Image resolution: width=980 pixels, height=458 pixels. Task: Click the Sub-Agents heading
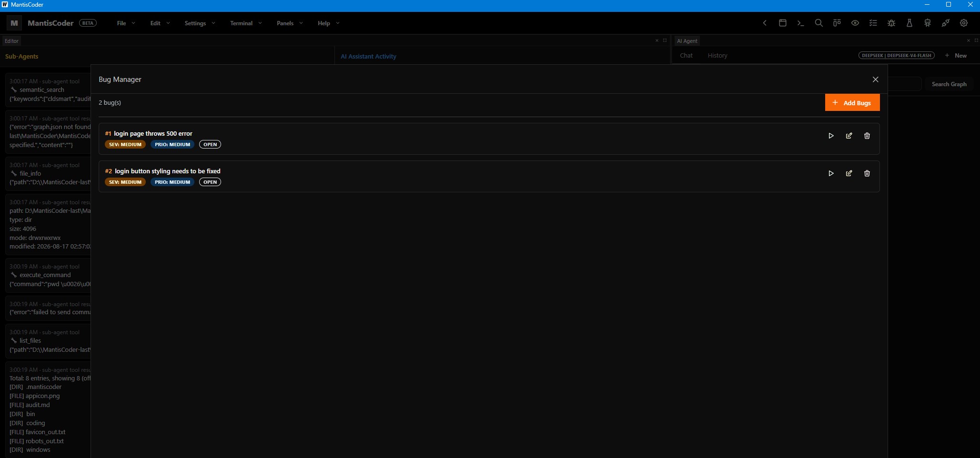(21, 56)
